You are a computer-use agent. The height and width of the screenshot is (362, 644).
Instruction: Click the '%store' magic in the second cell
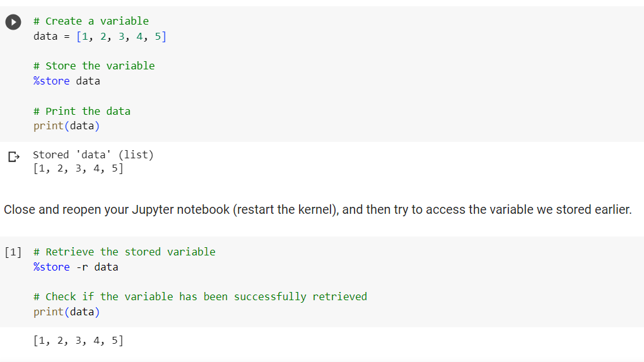click(x=51, y=267)
